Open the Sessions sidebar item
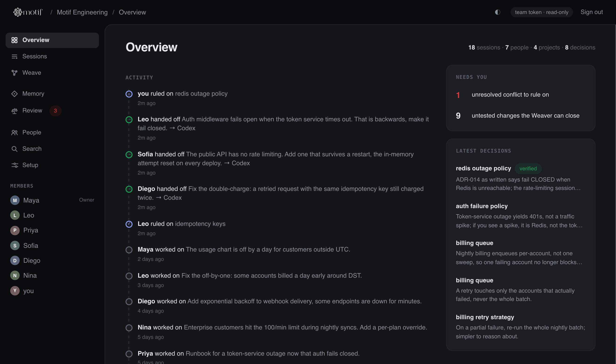 point(52,56)
